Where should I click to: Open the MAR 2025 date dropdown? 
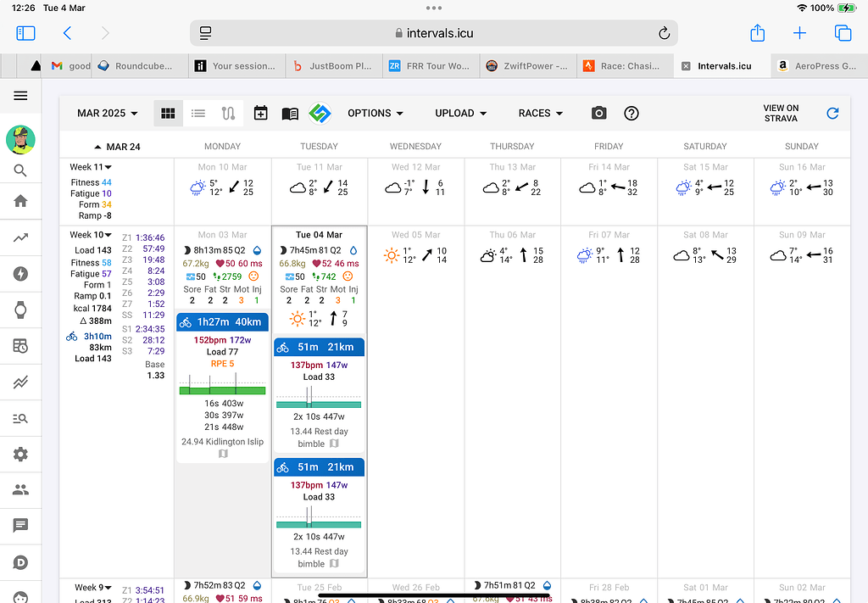(103, 113)
